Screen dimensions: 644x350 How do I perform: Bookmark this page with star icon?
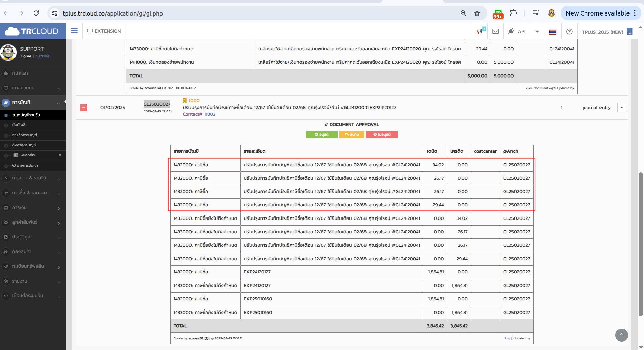click(477, 13)
